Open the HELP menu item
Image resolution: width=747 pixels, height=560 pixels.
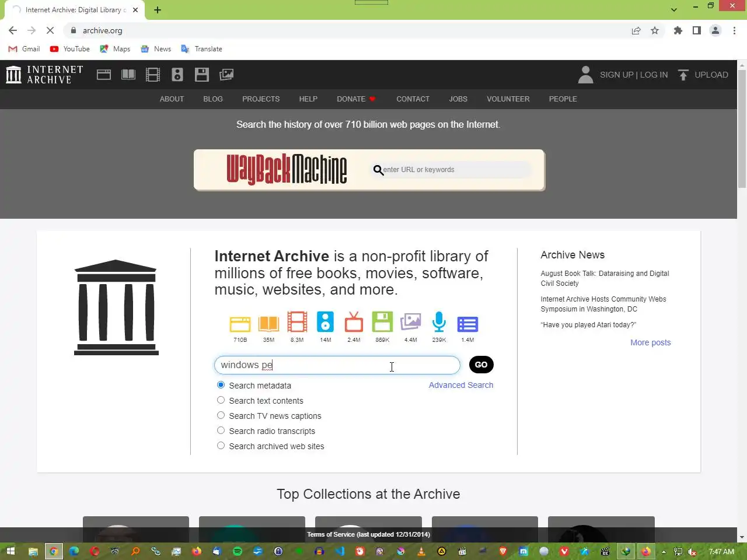coord(308,99)
